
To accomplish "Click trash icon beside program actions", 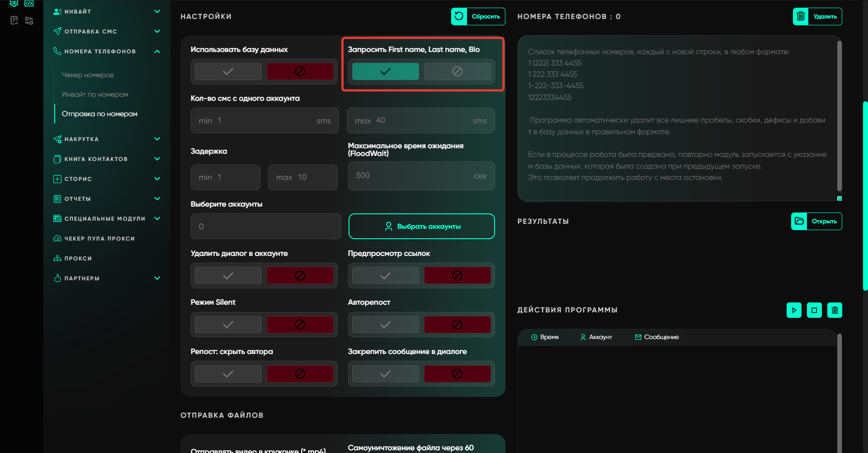I will 835,310.
